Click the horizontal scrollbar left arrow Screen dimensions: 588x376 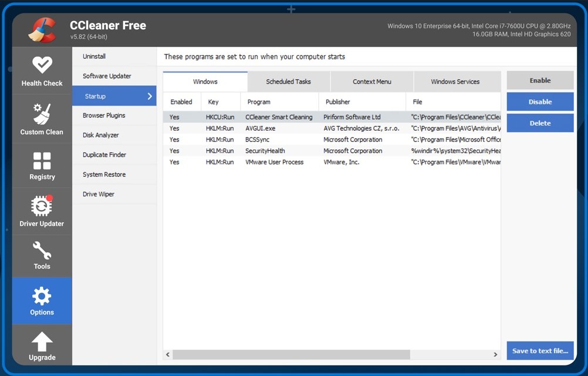(x=168, y=354)
